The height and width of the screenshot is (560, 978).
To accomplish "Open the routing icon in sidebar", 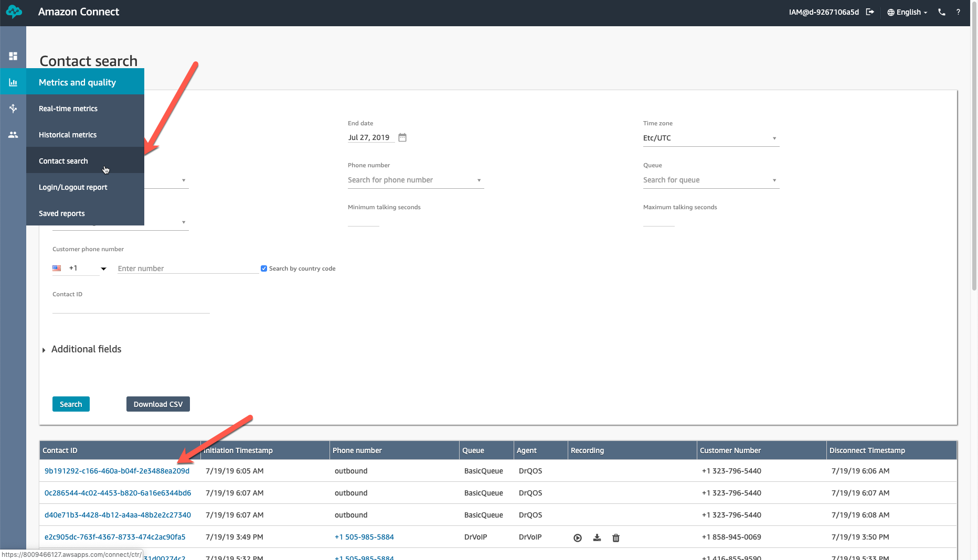I will (13, 109).
